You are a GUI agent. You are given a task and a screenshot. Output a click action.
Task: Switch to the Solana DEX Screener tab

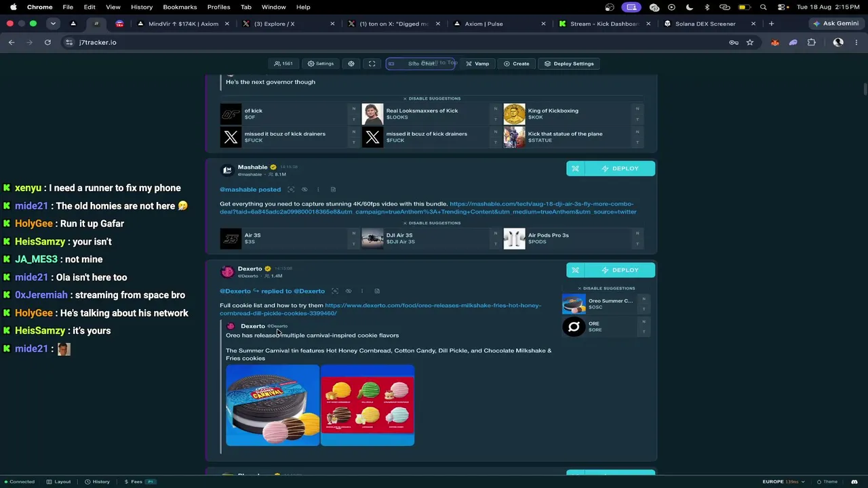[706, 24]
